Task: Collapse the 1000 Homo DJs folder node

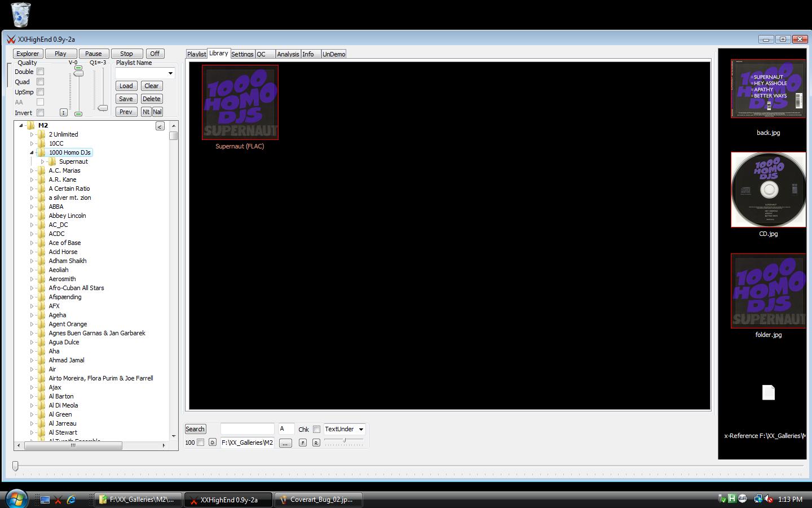Action: click(32, 152)
